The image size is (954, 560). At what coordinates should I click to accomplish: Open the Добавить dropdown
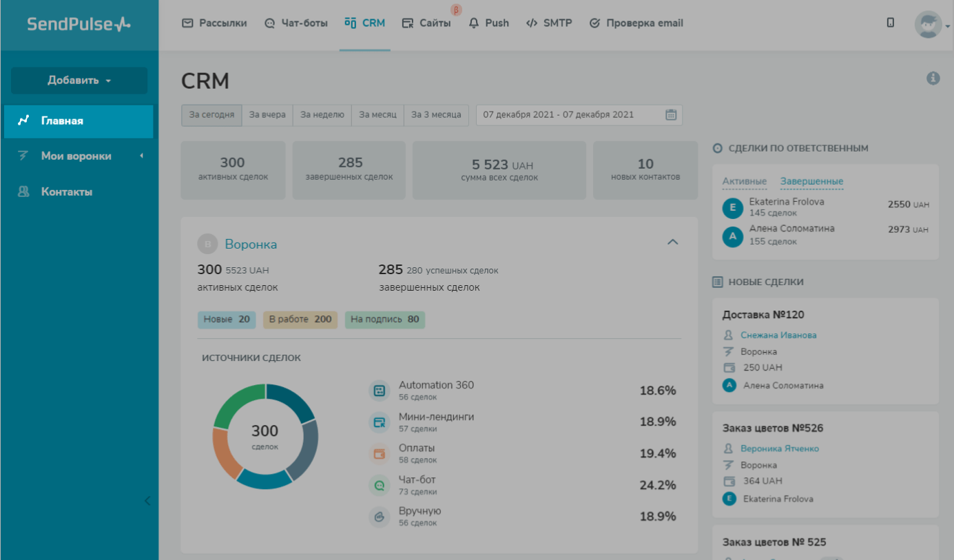79,81
